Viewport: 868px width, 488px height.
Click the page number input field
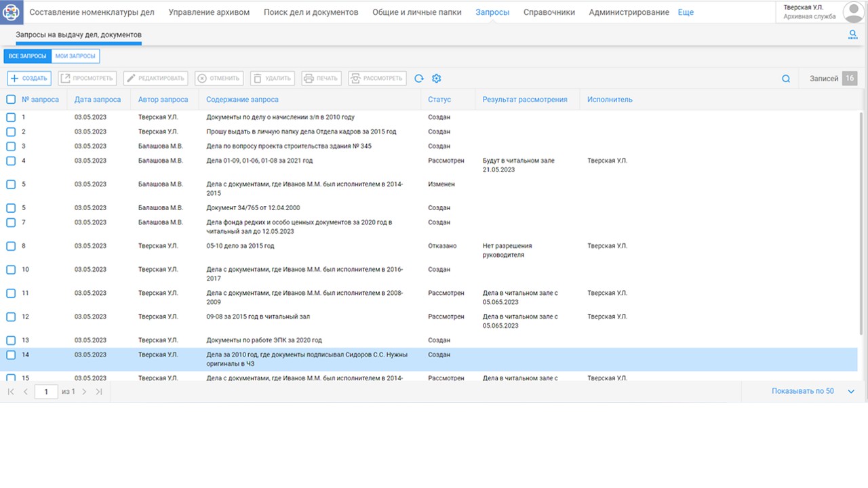tap(46, 392)
